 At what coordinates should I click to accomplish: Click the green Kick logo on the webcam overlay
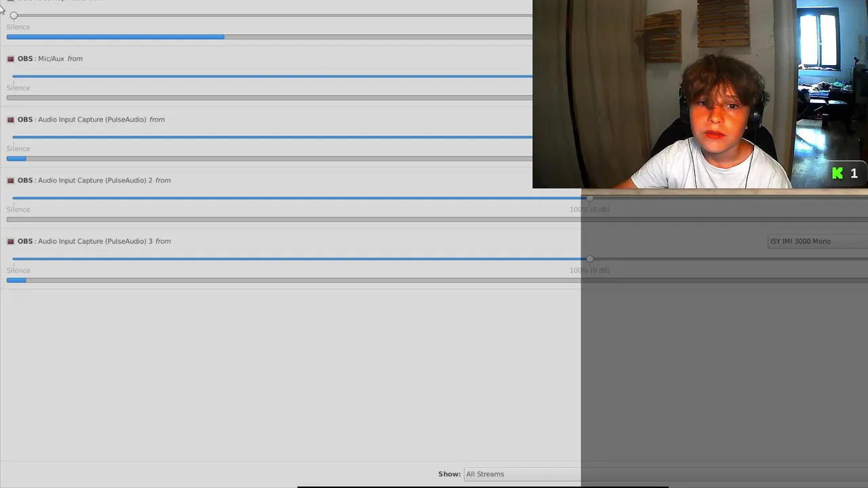[837, 174]
